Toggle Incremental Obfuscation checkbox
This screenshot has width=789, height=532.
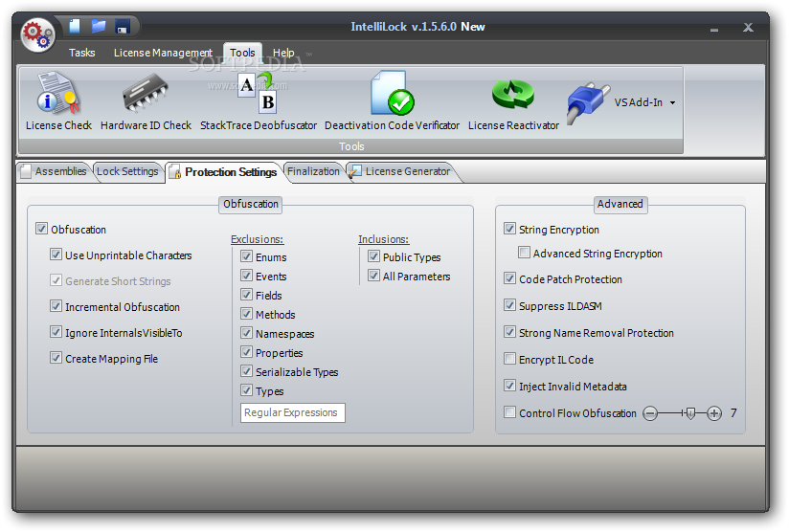coord(56,306)
